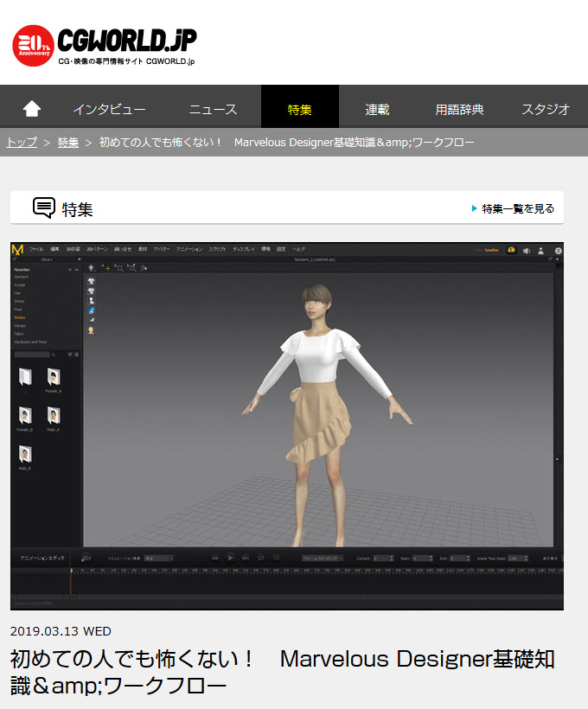588x709 pixels.
Task: Select Fabric in the Favorites list
Action: (18, 334)
